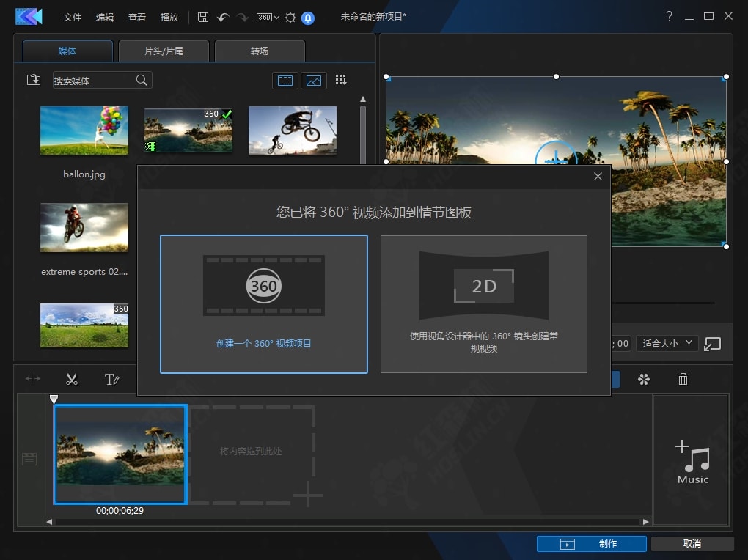Click the view center crosshair in preview

(556, 155)
